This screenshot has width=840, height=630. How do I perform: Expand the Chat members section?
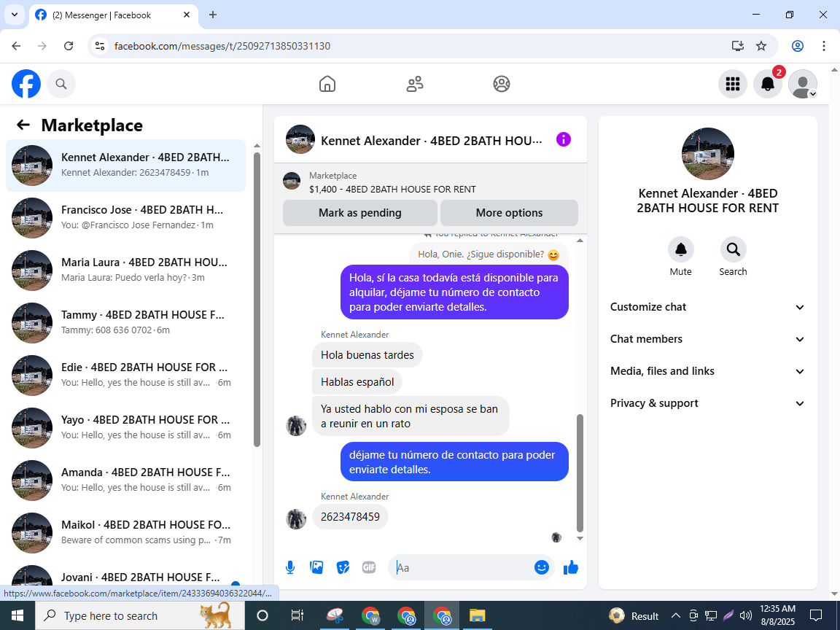coord(707,339)
